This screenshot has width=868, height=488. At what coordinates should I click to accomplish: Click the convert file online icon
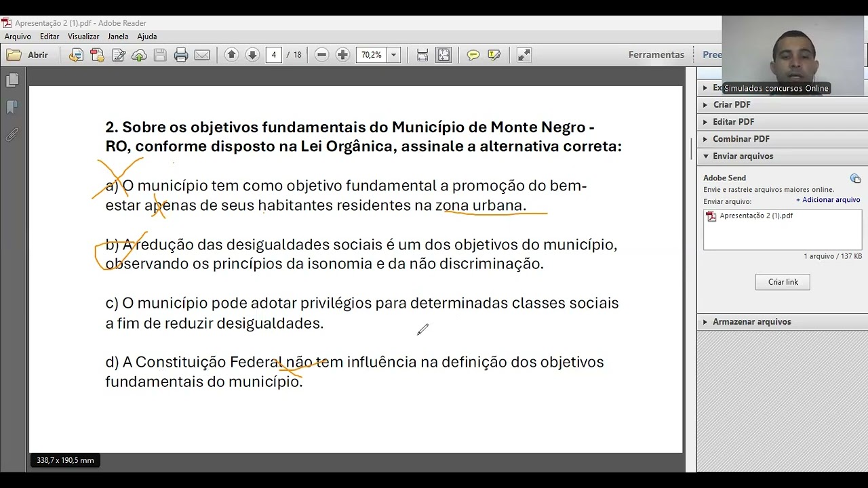pyautogui.click(x=76, y=55)
